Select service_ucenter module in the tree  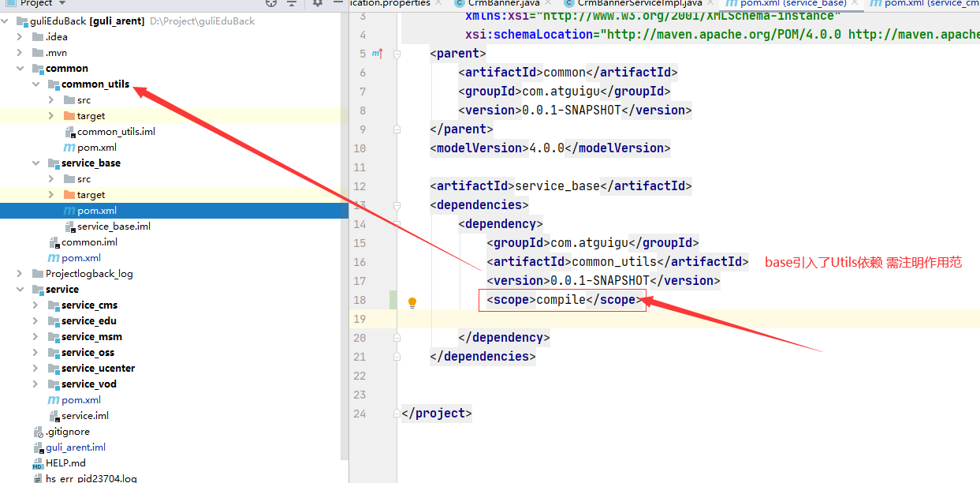[x=98, y=369]
